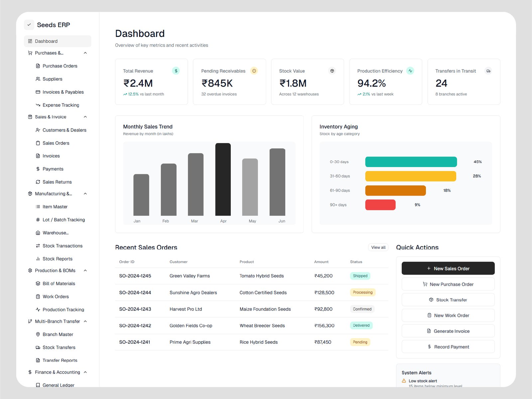Click the Dashboard grid icon in sidebar

30,41
